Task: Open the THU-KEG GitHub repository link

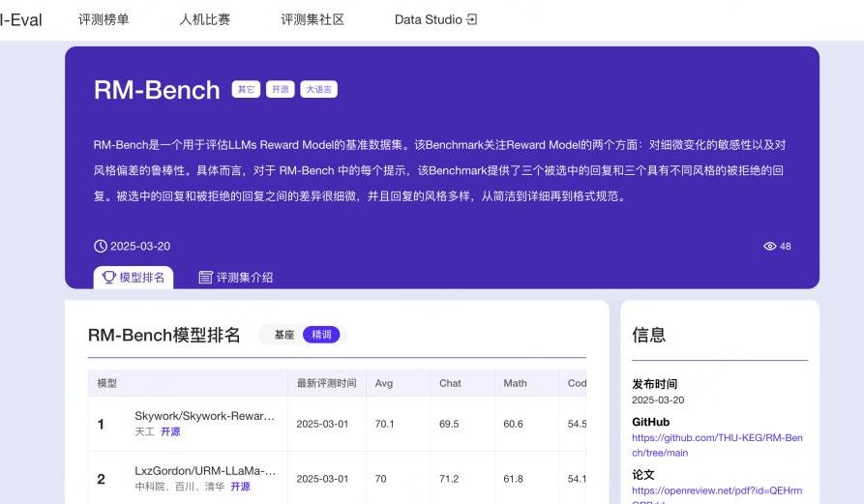Action: pos(717,445)
